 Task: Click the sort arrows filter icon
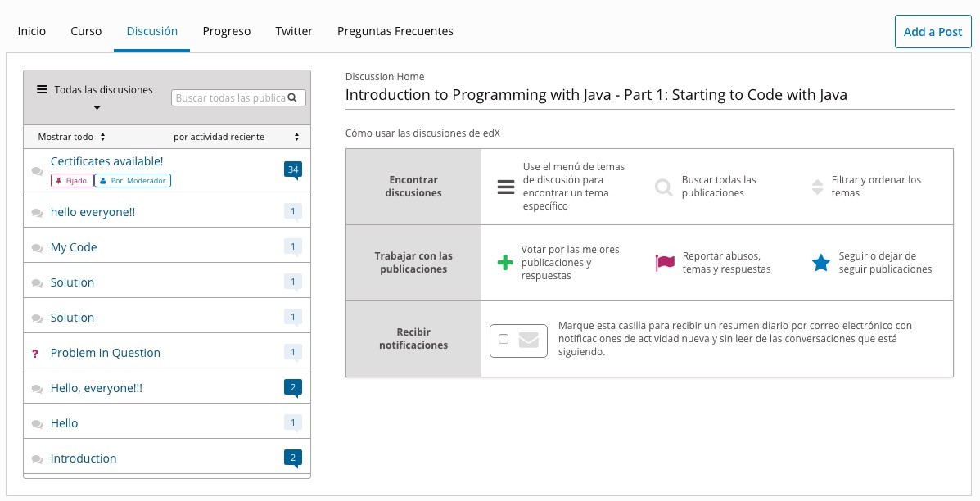click(817, 187)
